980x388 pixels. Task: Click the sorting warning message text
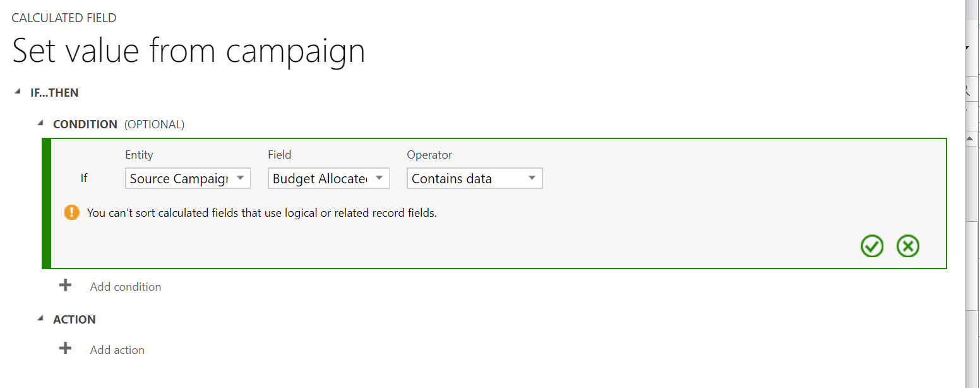click(262, 213)
